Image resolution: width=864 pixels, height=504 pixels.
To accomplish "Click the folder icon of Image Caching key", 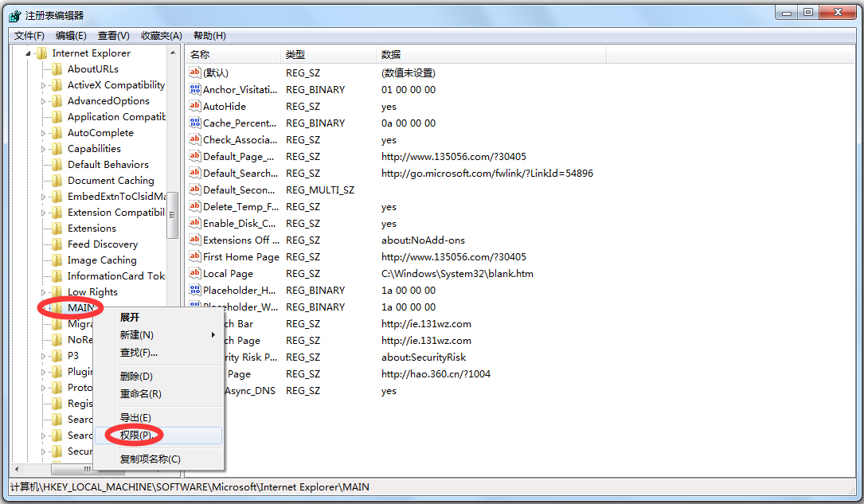I will point(56,260).
